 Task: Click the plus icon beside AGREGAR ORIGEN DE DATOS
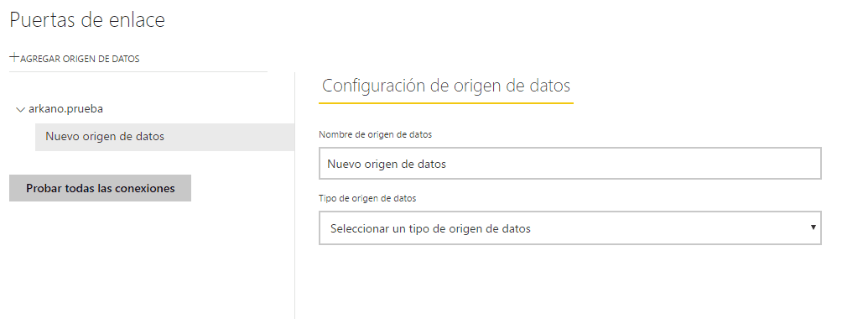click(x=14, y=58)
